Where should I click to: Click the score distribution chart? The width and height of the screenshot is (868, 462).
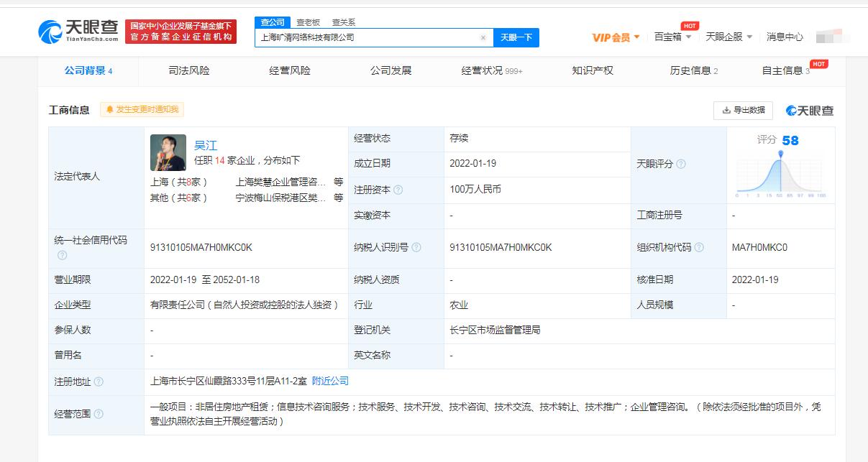(x=781, y=175)
